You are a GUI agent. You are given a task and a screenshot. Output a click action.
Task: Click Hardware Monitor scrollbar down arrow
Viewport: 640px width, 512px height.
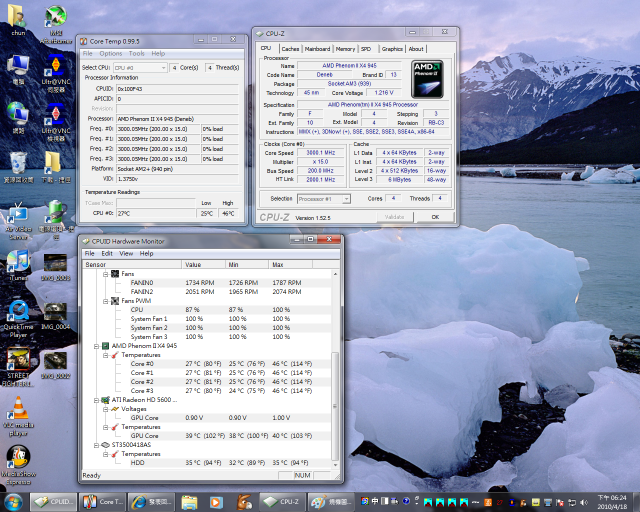(336, 465)
